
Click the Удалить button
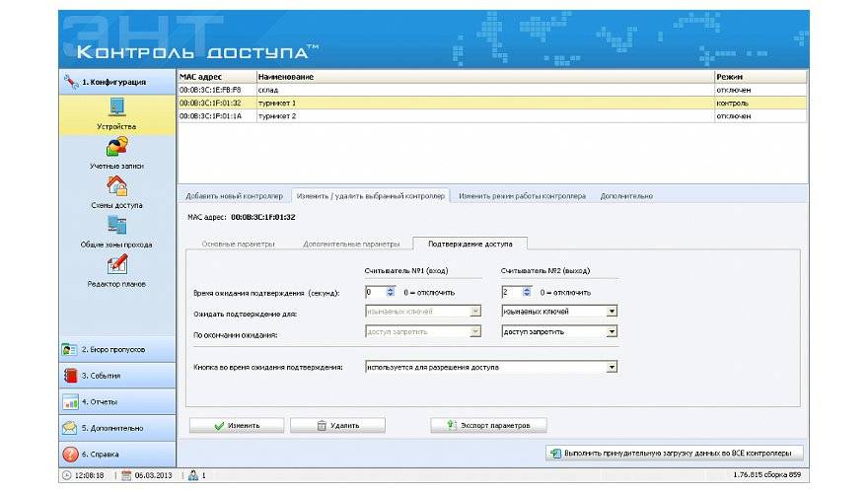tap(337, 426)
